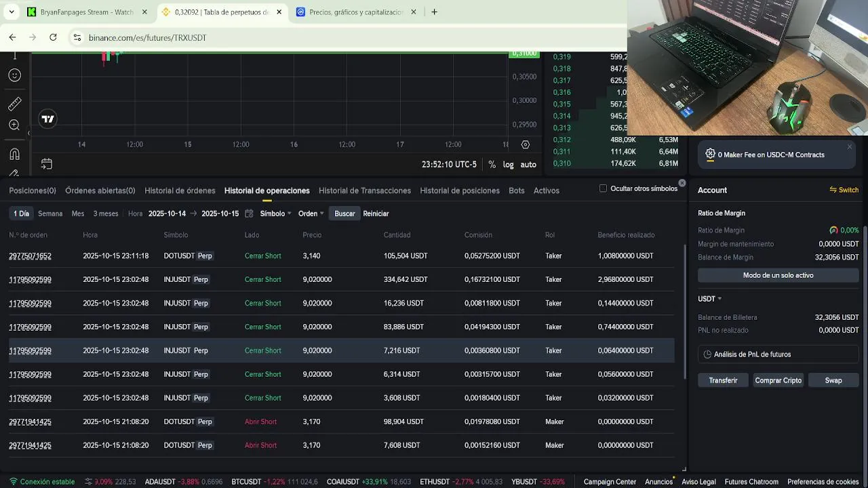The height and width of the screenshot is (488, 868).
Task: Toggle log scale on chart
Action: [x=509, y=164]
